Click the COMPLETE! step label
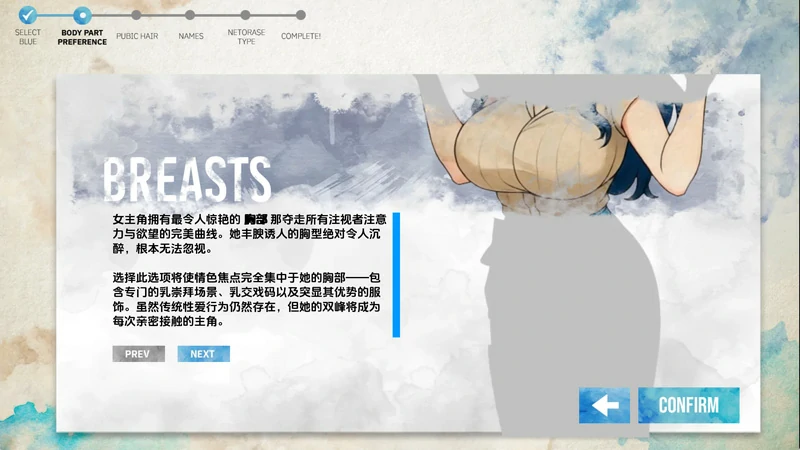 click(x=301, y=36)
